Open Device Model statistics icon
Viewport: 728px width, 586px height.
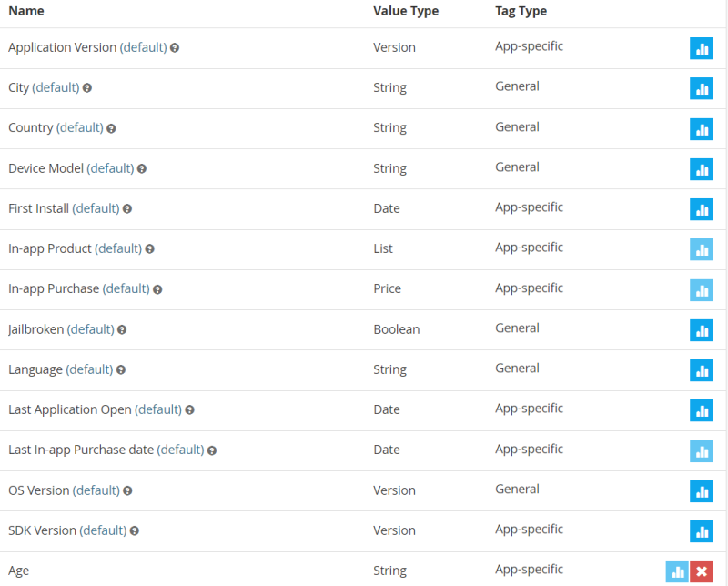[x=701, y=169]
